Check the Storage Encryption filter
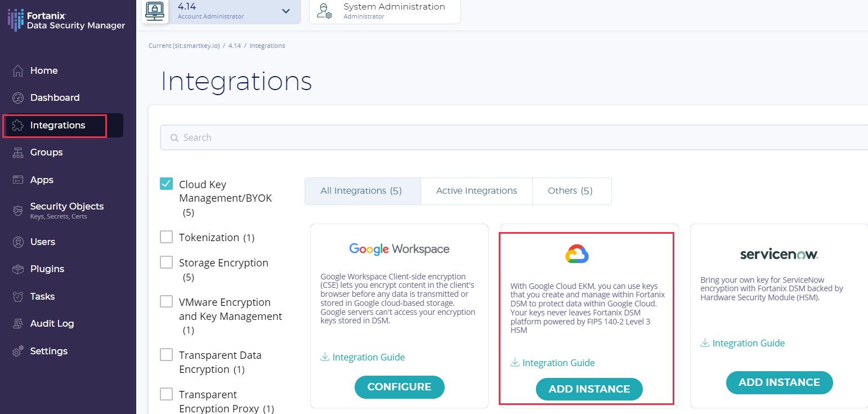 [166, 262]
